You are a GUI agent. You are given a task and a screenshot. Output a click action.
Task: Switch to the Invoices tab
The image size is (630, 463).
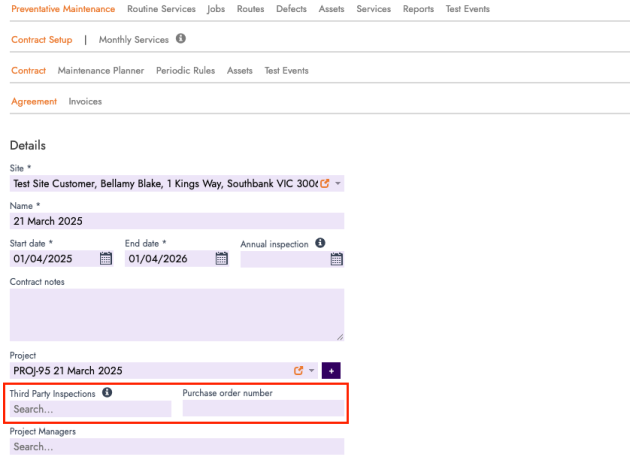point(85,101)
